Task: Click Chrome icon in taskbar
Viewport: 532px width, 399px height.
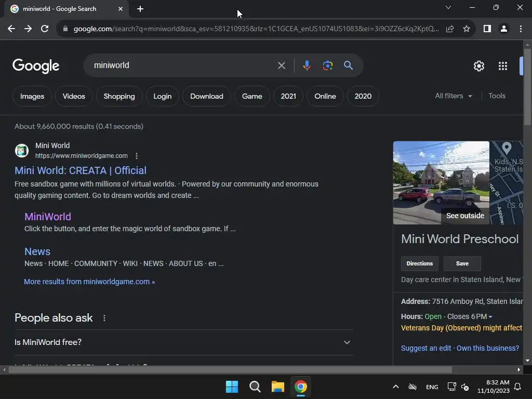Action: (x=301, y=387)
